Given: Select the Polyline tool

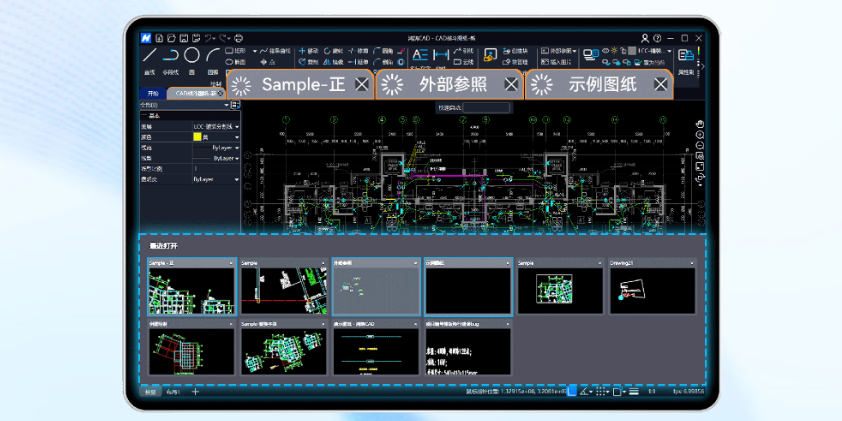Looking at the screenshot, I should pyautogui.click(x=171, y=55).
